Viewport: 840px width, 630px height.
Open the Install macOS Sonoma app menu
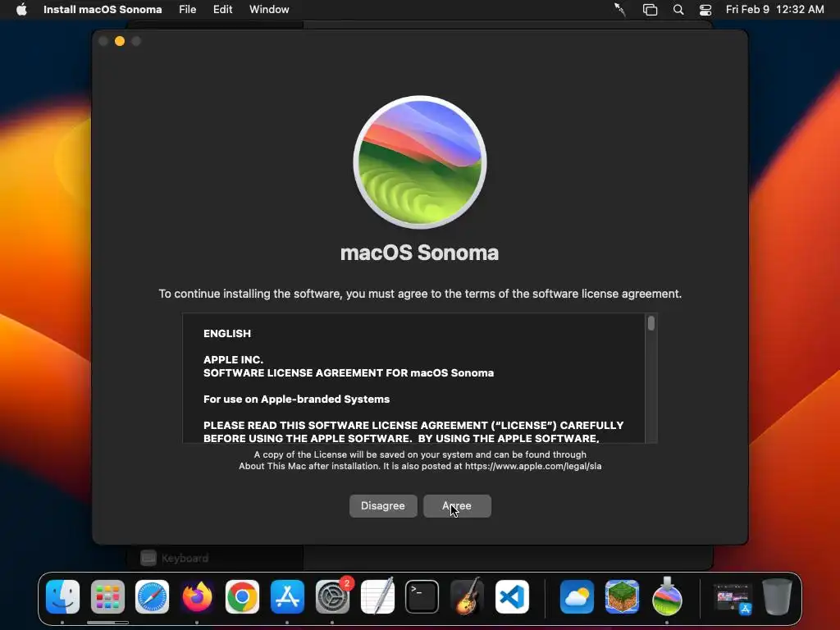[103, 9]
